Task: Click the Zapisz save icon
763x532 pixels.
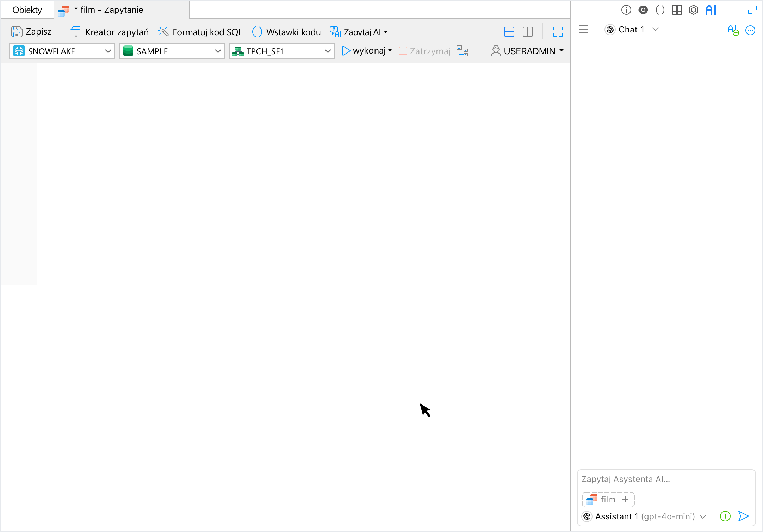Action: click(x=17, y=32)
